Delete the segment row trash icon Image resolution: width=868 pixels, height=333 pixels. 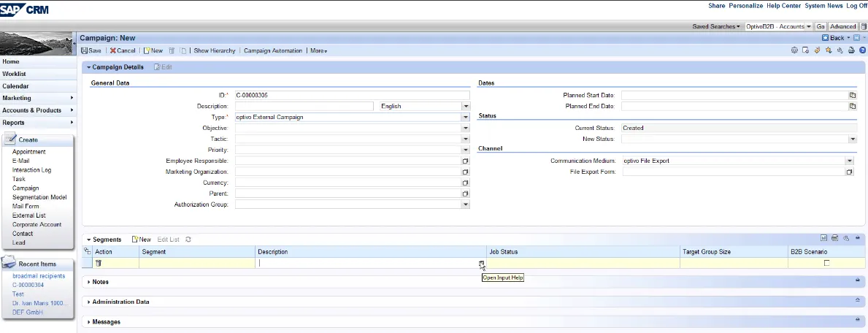(x=99, y=263)
